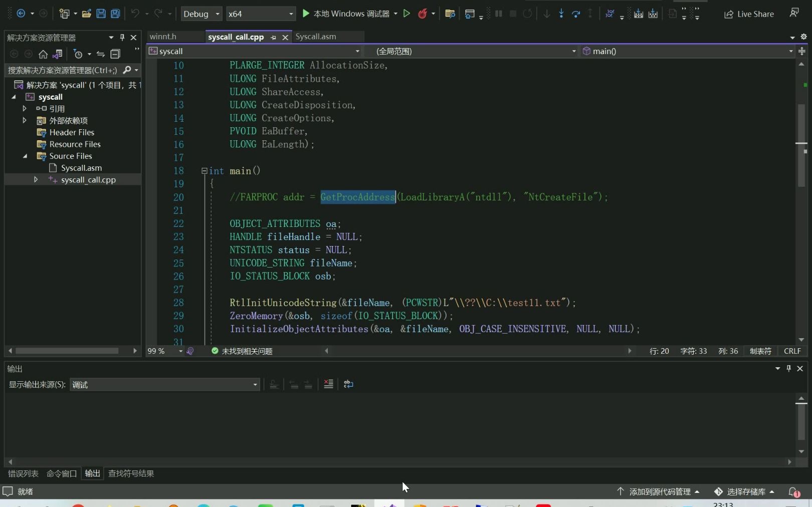The image size is (812, 507).
Task: Open the Solution Explorer window options arrow
Action: 111,38
